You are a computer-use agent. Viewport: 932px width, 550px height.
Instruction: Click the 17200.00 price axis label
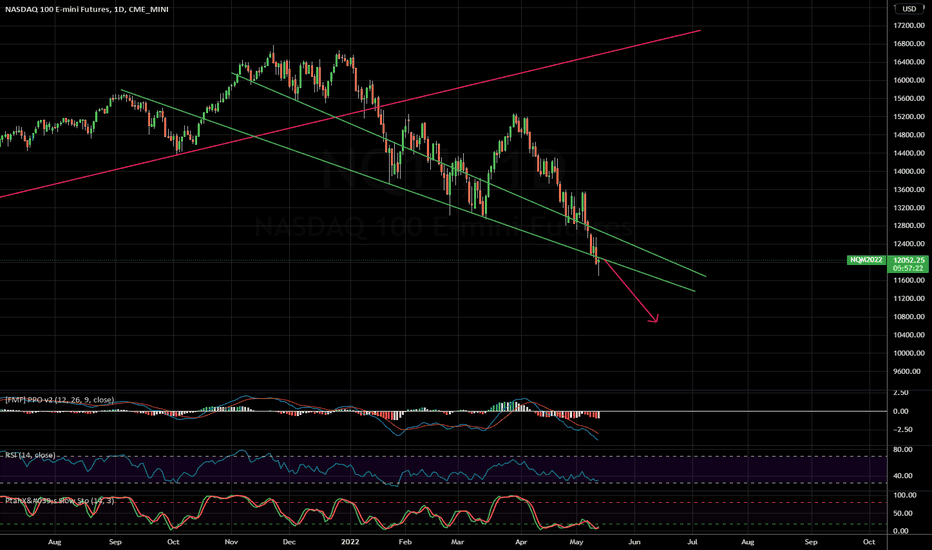point(909,26)
